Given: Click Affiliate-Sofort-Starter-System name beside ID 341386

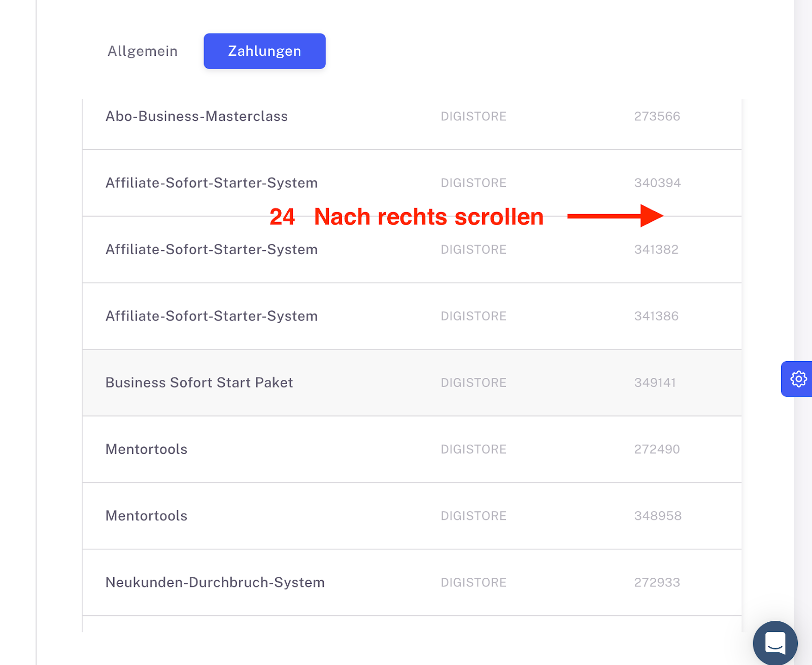Looking at the screenshot, I should pos(211,316).
